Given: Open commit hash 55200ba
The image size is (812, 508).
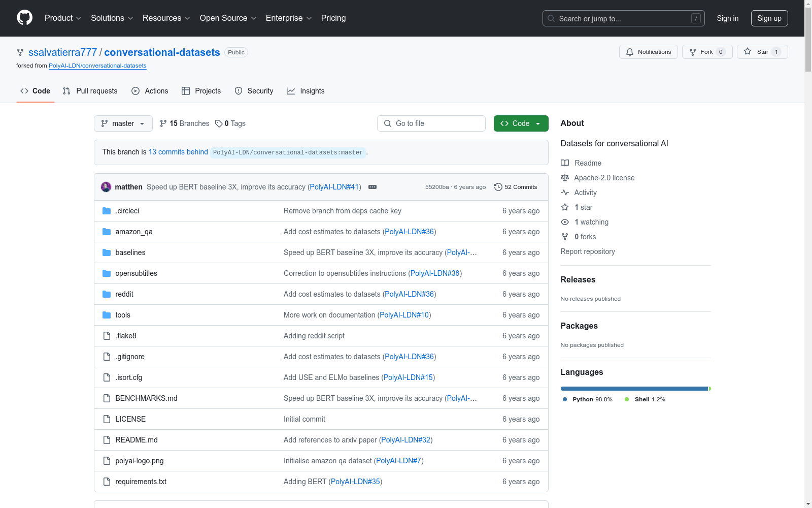Looking at the screenshot, I should point(437,187).
